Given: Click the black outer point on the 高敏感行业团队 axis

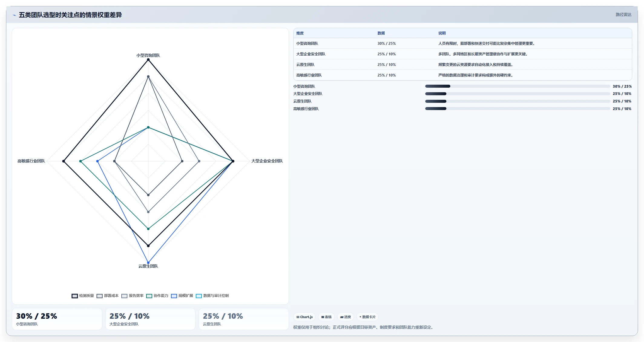Looking at the screenshot, I should [64, 161].
